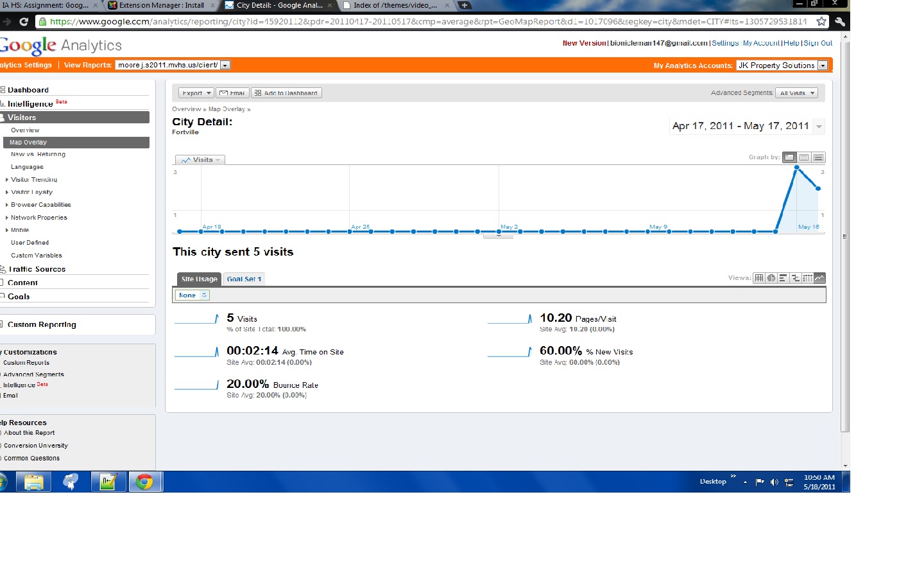The height and width of the screenshot is (578, 924).
Task: Click the Chrome icon in the taskbar
Action: pos(145,482)
